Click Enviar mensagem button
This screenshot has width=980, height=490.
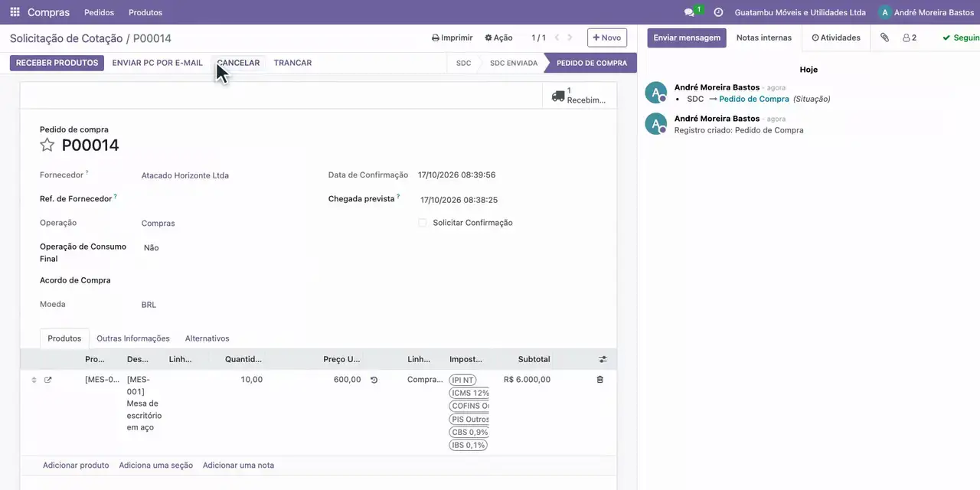coord(687,38)
